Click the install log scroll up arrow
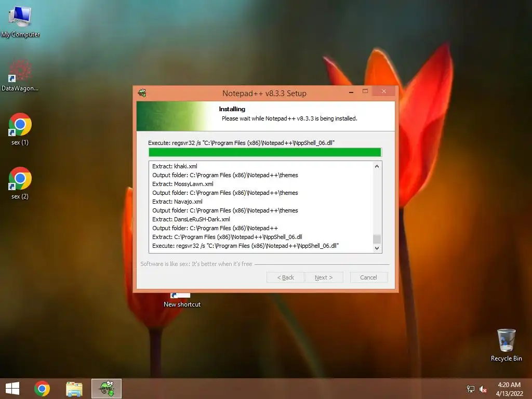532x399 pixels. coord(377,166)
